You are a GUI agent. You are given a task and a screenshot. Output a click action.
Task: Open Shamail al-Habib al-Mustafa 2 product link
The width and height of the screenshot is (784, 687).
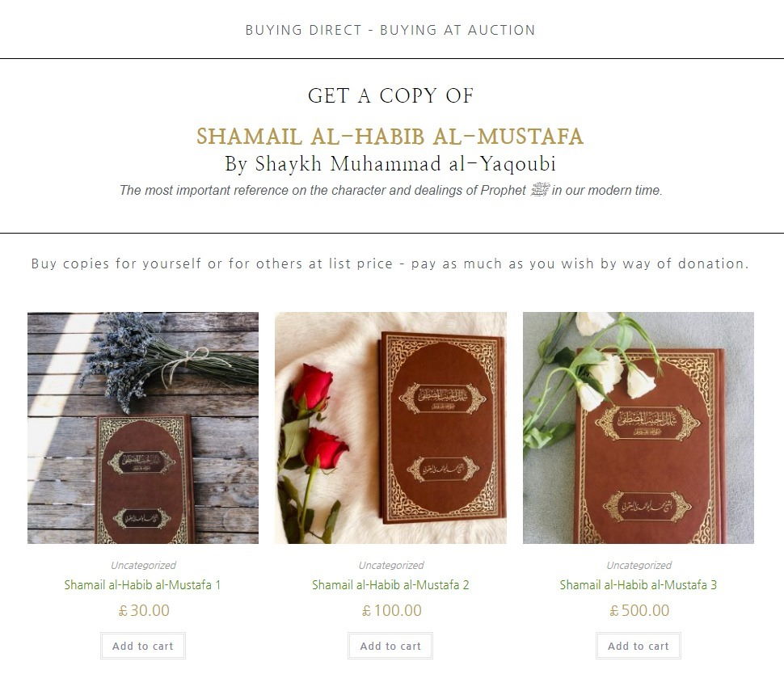[x=390, y=584]
